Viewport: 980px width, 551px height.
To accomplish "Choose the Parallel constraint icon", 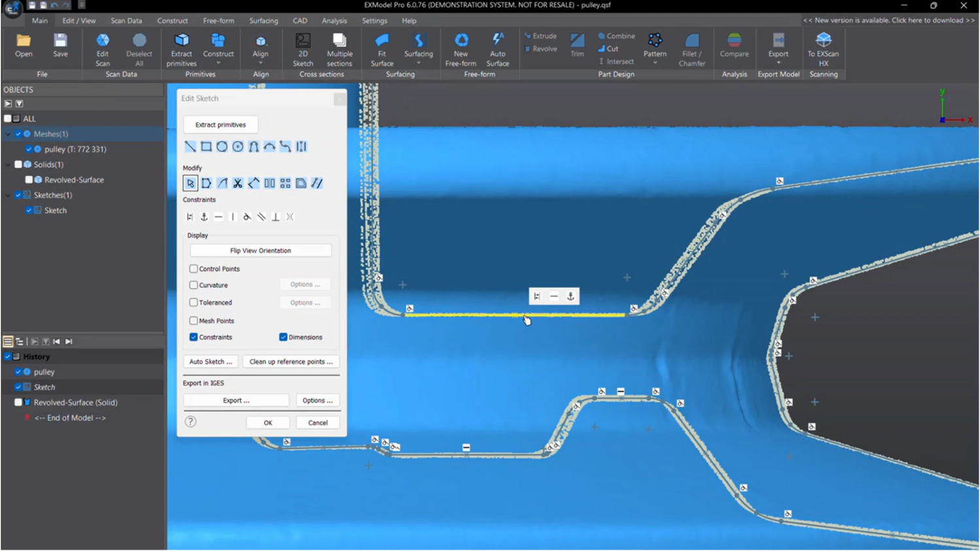I will (x=261, y=217).
